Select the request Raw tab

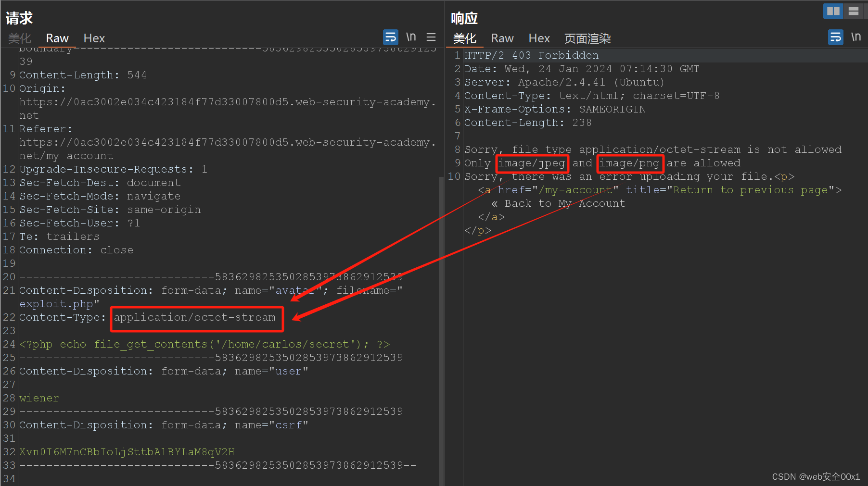click(57, 38)
